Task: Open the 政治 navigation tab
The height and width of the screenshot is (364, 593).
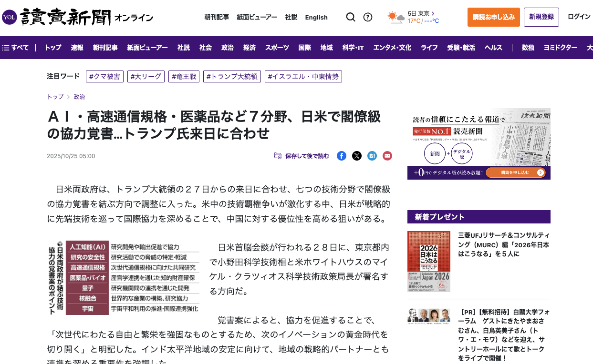Action: click(x=227, y=48)
